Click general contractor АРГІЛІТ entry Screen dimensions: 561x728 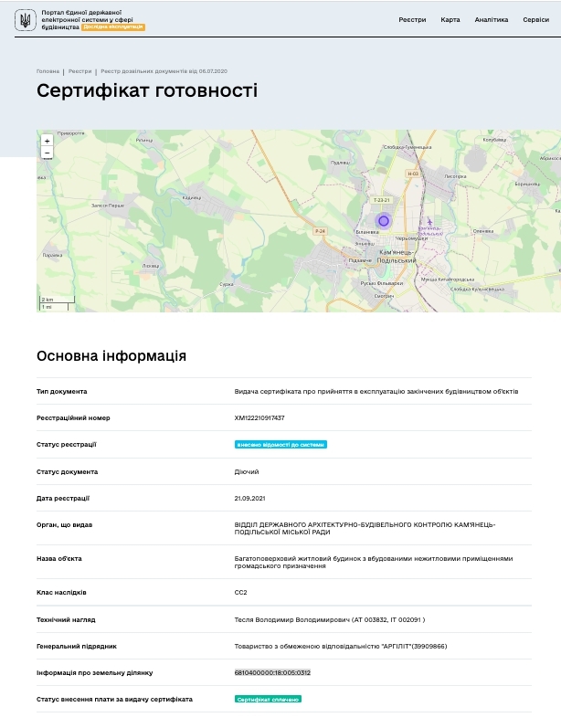341,647
